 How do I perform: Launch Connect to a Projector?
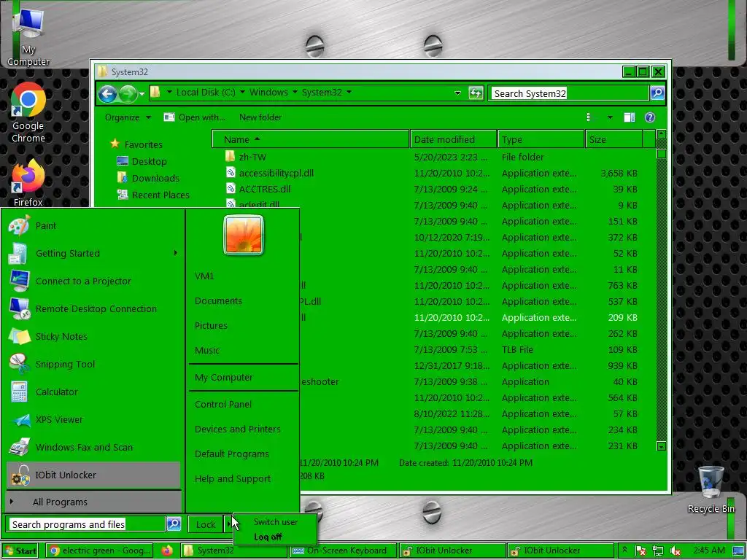point(93,281)
